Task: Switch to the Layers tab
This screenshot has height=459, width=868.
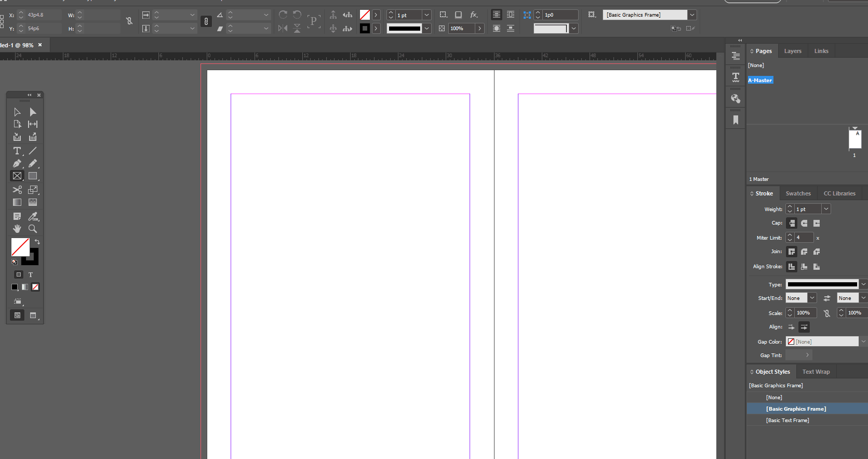Action: coord(793,51)
